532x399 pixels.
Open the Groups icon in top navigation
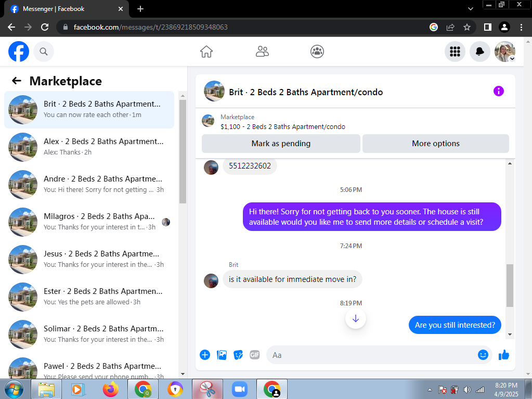[x=317, y=52]
